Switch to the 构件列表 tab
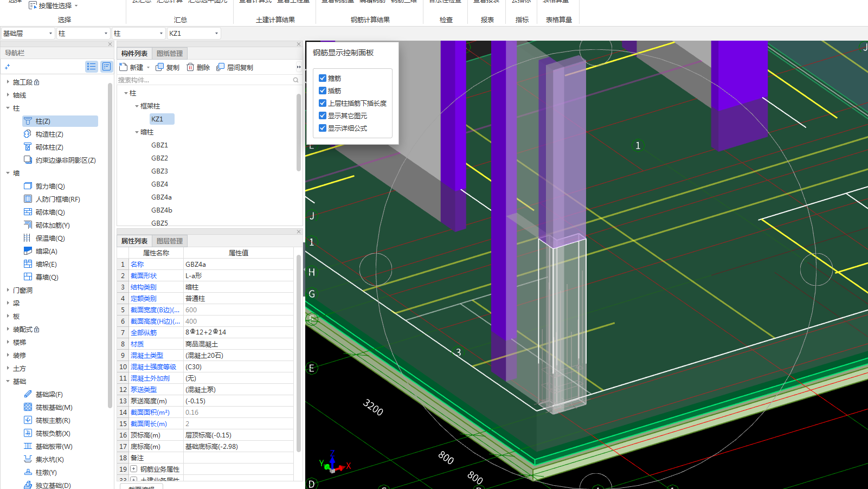Image resolution: width=868 pixels, height=489 pixels. click(x=134, y=53)
